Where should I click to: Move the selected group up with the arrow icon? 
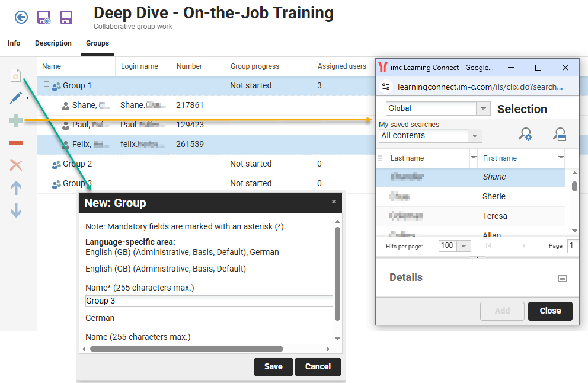[15, 187]
